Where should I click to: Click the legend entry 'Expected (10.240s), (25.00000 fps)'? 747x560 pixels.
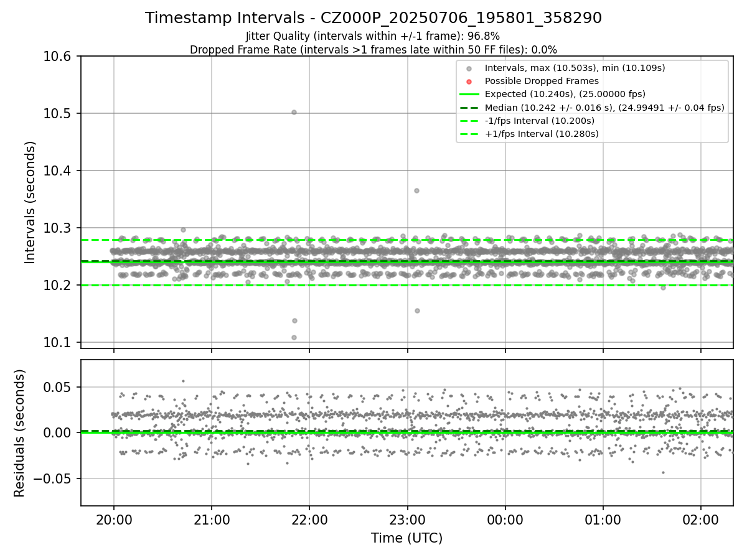tap(565, 95)
